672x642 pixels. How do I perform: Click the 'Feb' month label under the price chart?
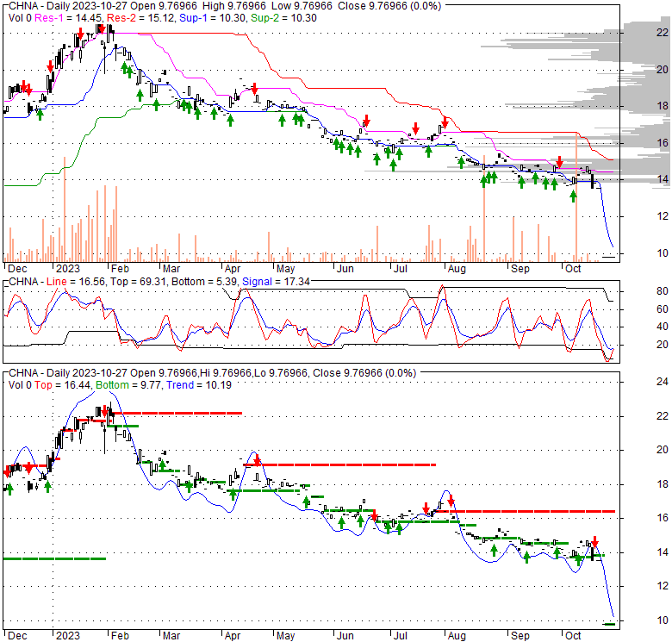click(120, 269)
